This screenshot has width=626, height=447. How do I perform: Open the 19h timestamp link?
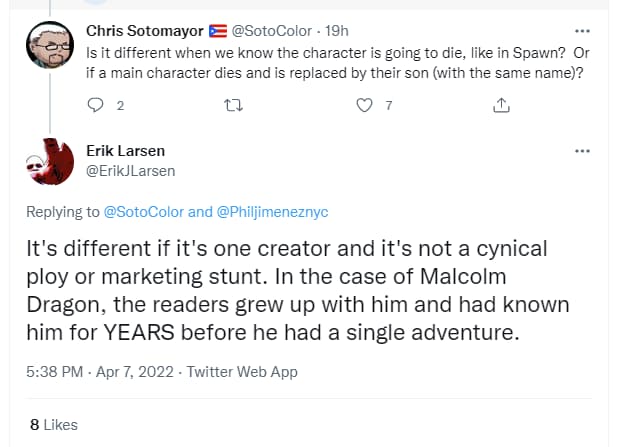click(337, 31)
